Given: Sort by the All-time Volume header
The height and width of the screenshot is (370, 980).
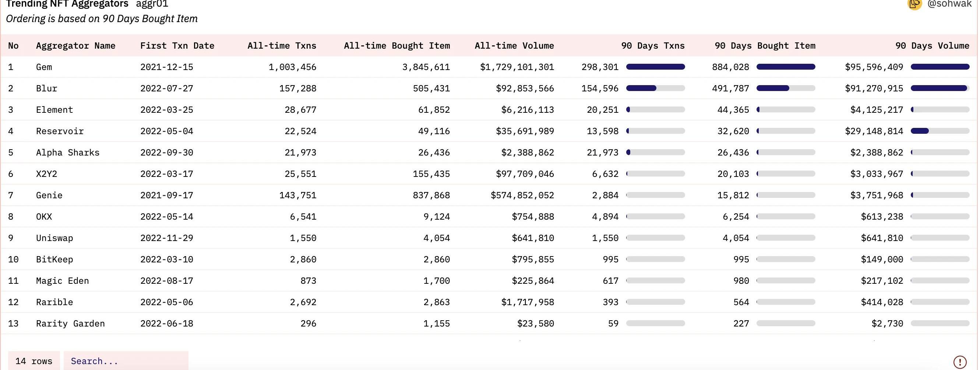Looking at the screenshot, I should [514, 46].
